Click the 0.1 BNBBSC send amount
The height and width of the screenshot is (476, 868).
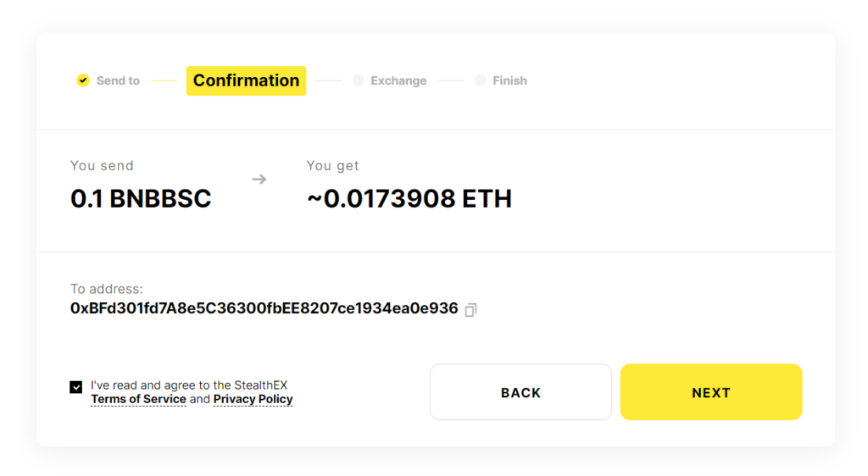(141, 199)
